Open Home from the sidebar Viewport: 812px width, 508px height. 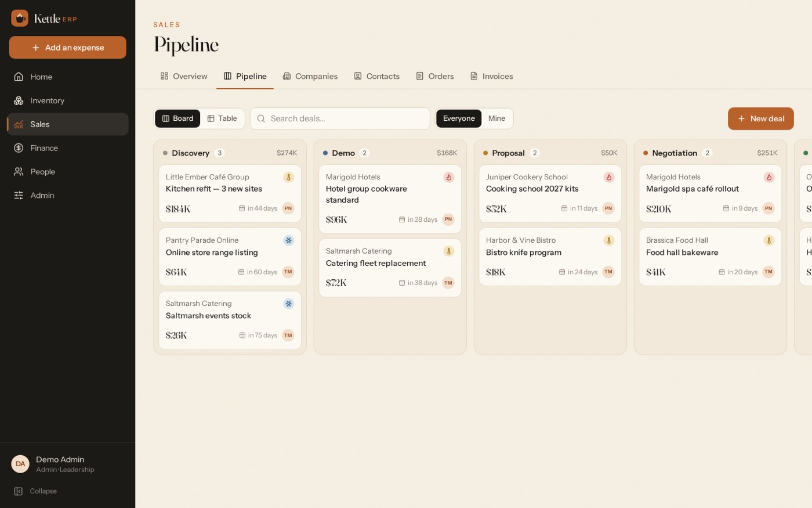tap(68, 77)
